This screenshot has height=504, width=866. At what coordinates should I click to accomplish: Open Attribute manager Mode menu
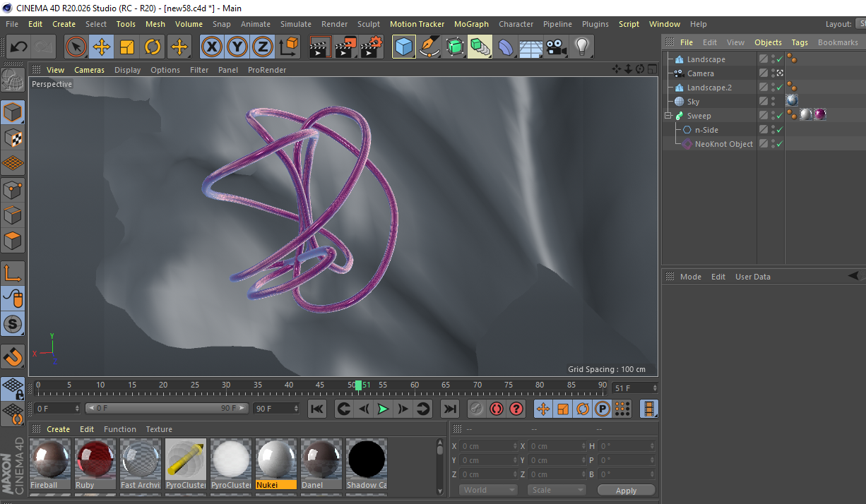coord(690,277)
